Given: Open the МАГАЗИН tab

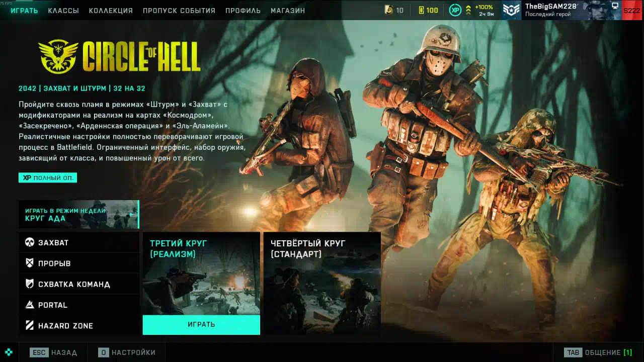Looking at the screenshot, I should coord(288,11).
